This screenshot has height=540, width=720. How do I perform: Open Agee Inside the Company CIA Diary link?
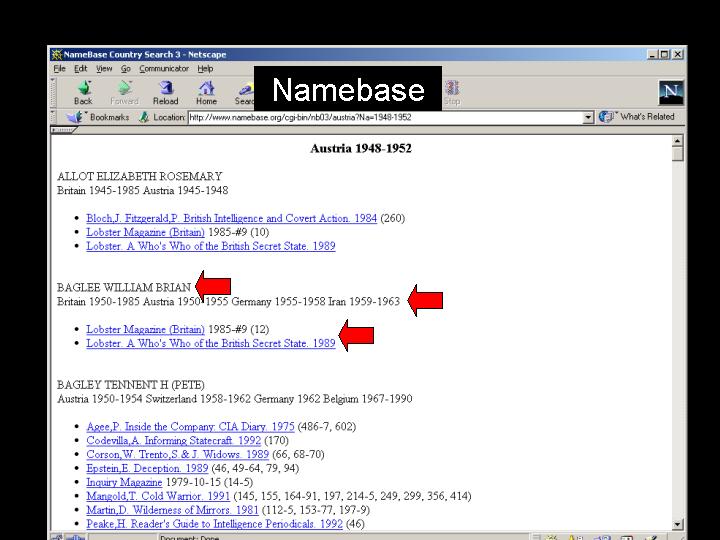(x=190, y=427)
